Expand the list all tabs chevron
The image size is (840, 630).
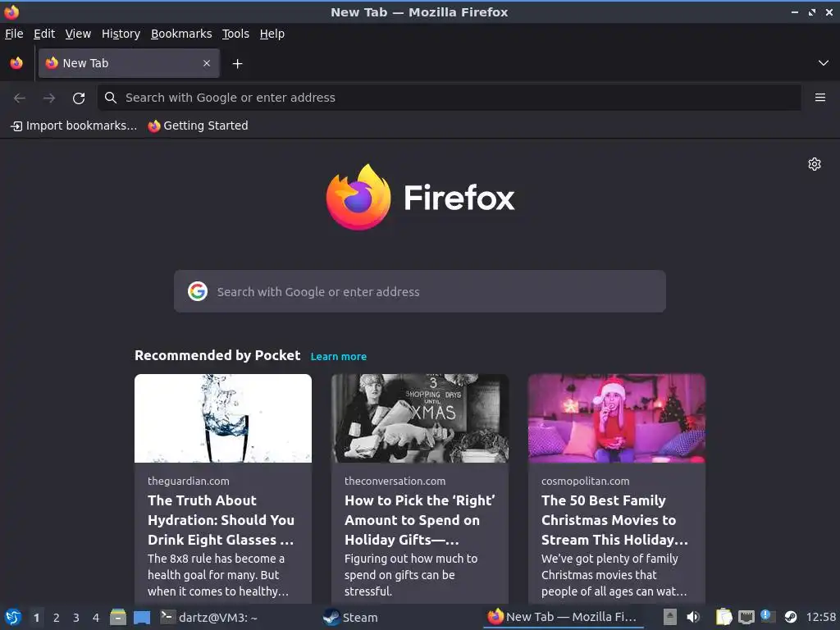[824, 63]
